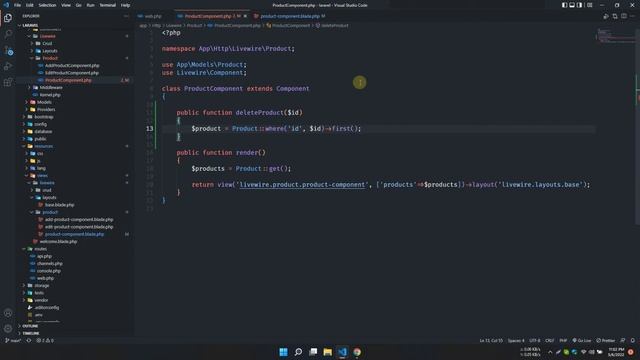Click the Visual Studio Code taskbar icon

pyautogui.click(x=342, y=352)
